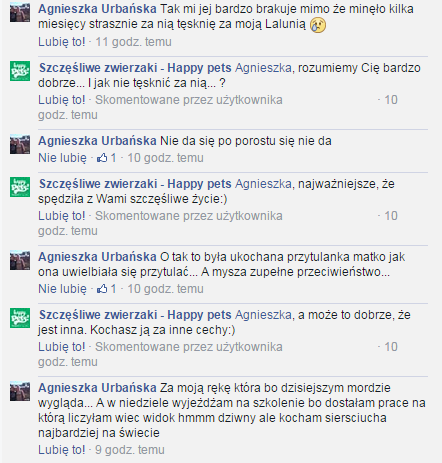
Task: Unlike 'Nie da się po porostu' comment
Action: [x=62, y=158]
